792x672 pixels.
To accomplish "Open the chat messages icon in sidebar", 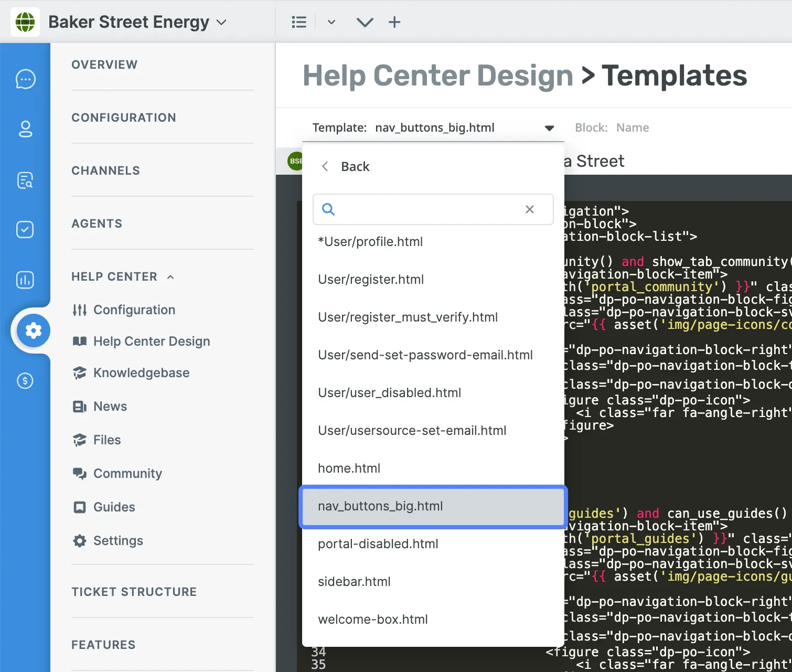I will pyautogui.click(x=25, y=79).
